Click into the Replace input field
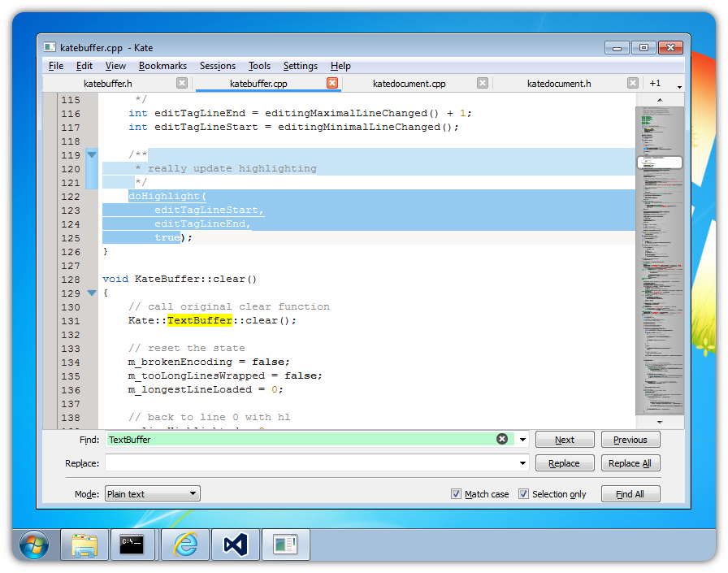Image resolution: width=728 pixels, height=573 pixels. click(x=311, y=463)
